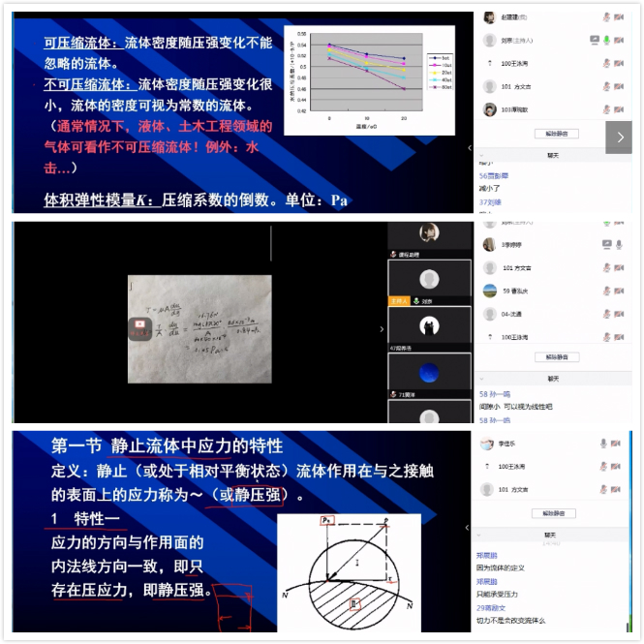Click the landscape avatar of participant 59
Viewport: 644px width, 644px height.
[489, 291]
